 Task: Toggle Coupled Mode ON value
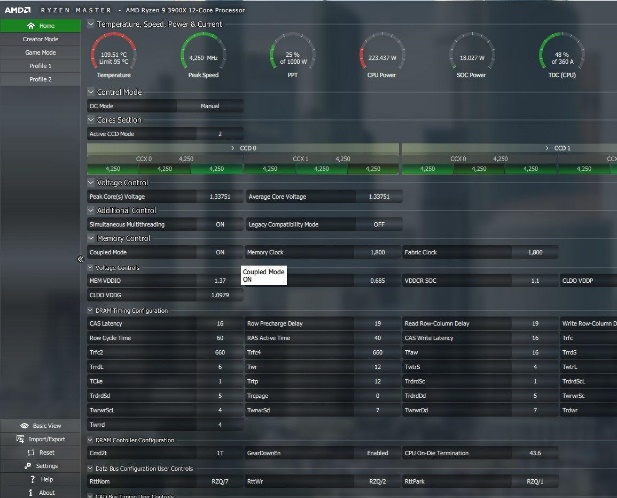[x=220, y=253]
